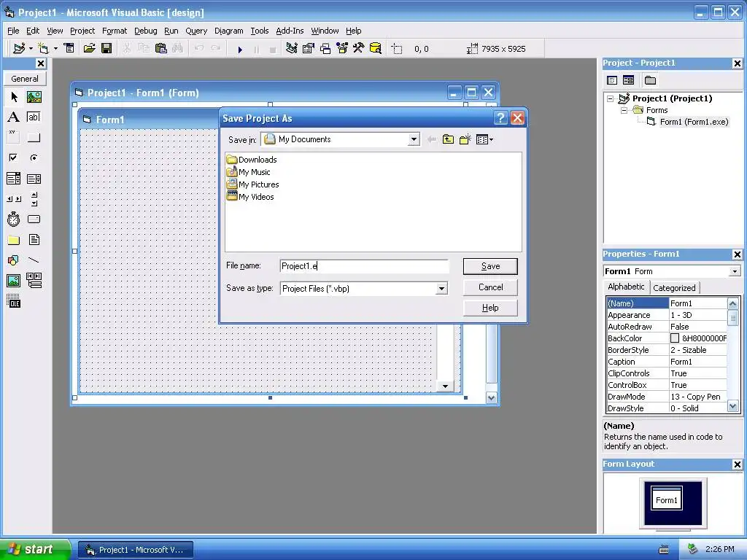Select the PictureBox tool in toolbox
This screenshot has height=560, width=747.
click(34, 97)
